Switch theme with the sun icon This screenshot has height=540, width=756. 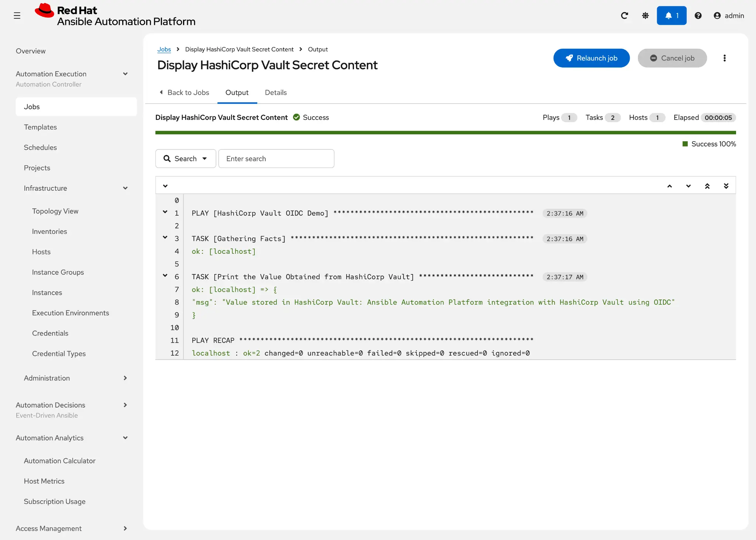coord(645,15)
